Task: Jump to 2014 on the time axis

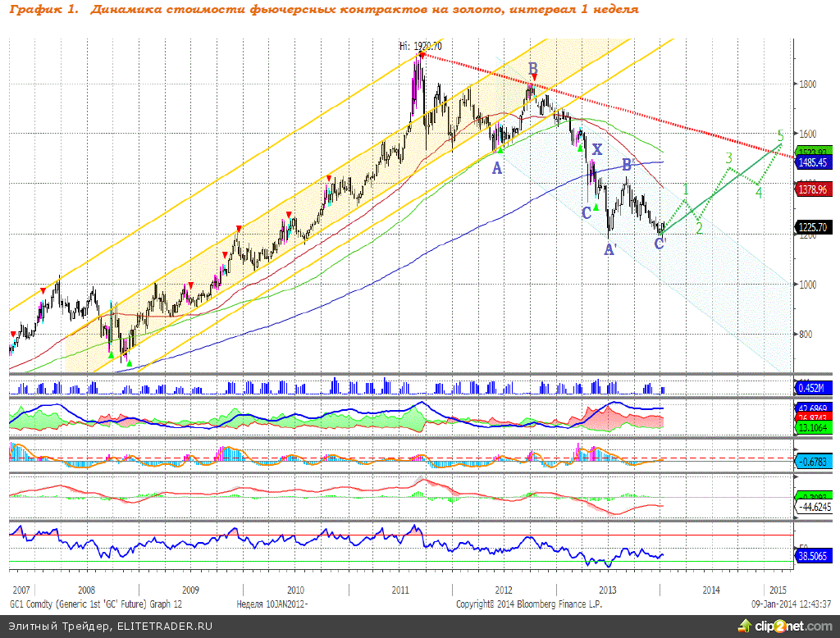Action: tap(710, 590)
